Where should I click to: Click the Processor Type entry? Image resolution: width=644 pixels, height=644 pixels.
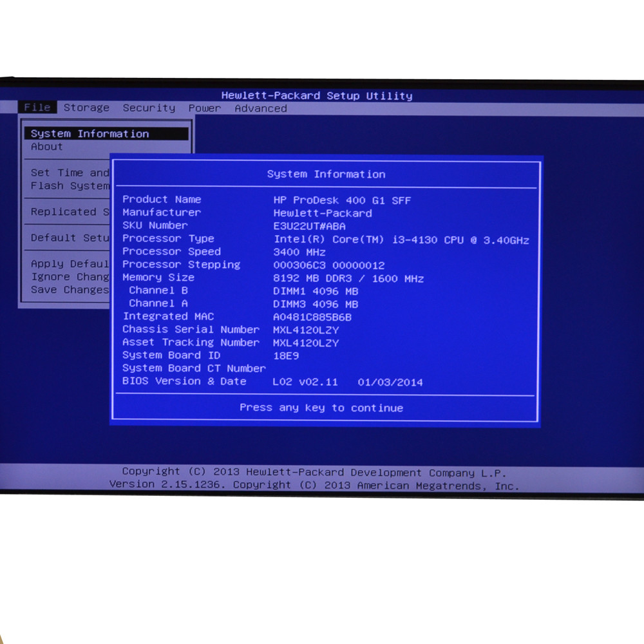coord(169,238)
